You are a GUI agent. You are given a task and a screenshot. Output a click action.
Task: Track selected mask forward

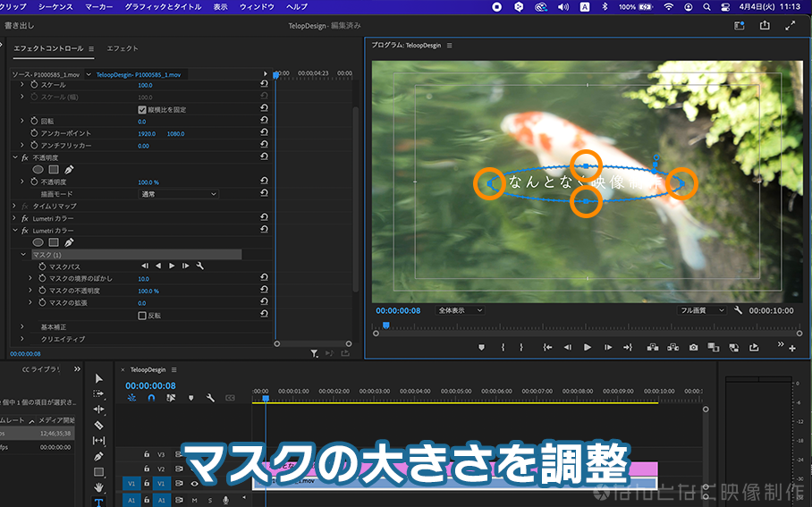point(172,266)
